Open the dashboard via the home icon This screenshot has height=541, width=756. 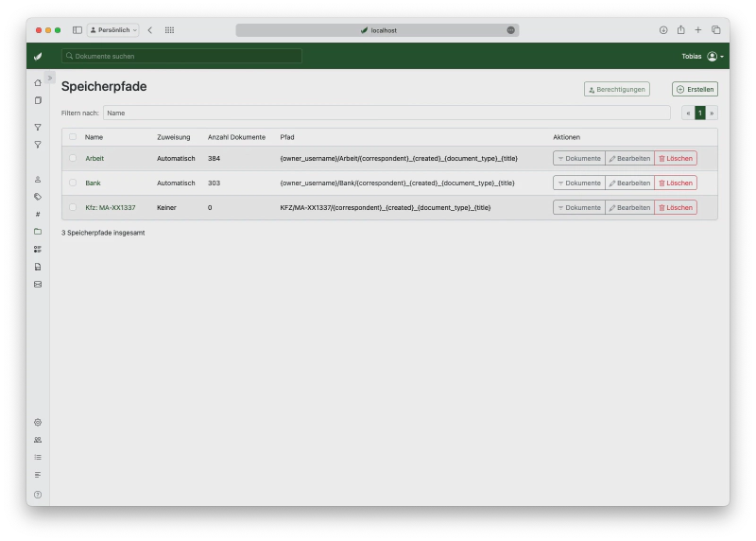click(38, 83)
